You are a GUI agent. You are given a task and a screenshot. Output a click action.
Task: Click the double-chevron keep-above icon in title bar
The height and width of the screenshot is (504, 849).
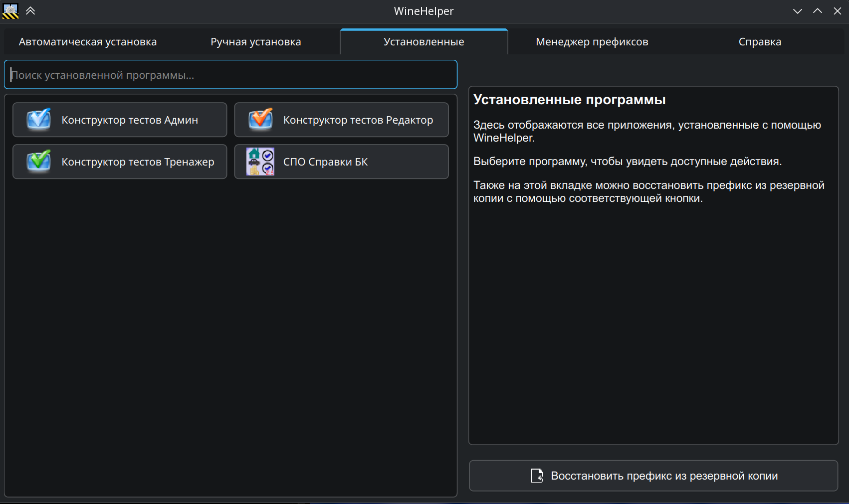click(x=30, y=11)
